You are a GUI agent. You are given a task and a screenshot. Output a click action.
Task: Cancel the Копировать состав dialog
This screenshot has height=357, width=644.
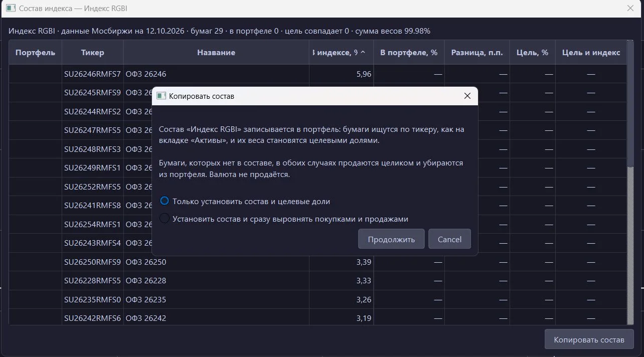coord(449,239)
